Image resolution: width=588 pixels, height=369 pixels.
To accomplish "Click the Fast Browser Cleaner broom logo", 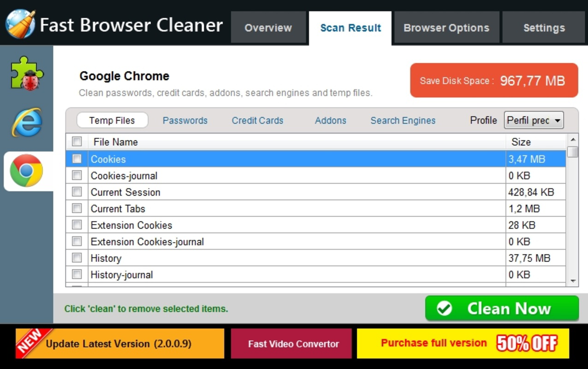I will point(20,24).
